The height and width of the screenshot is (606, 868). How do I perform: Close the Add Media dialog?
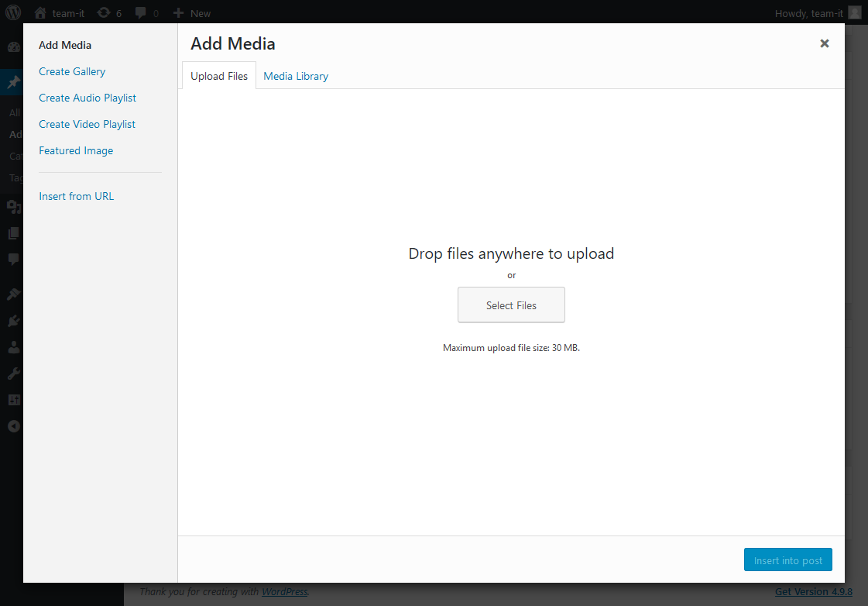pyautogui.click(x=825, y=43)
